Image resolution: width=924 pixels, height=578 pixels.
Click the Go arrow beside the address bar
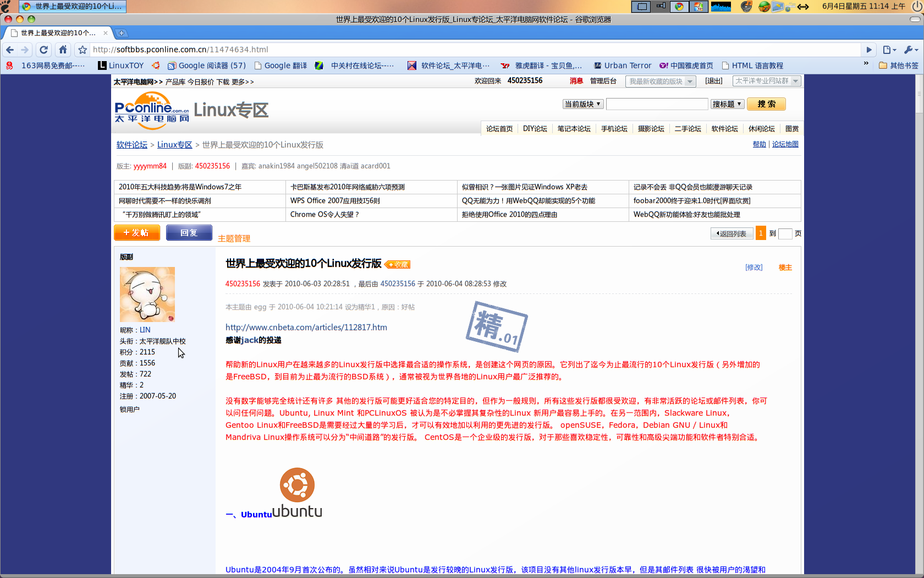pyautogui.click(x=869, y=50)
